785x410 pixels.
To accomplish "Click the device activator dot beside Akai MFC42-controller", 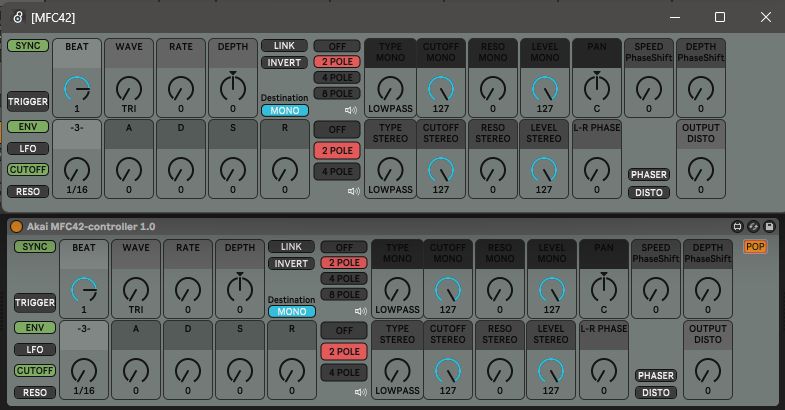I will tap(16, 227).
